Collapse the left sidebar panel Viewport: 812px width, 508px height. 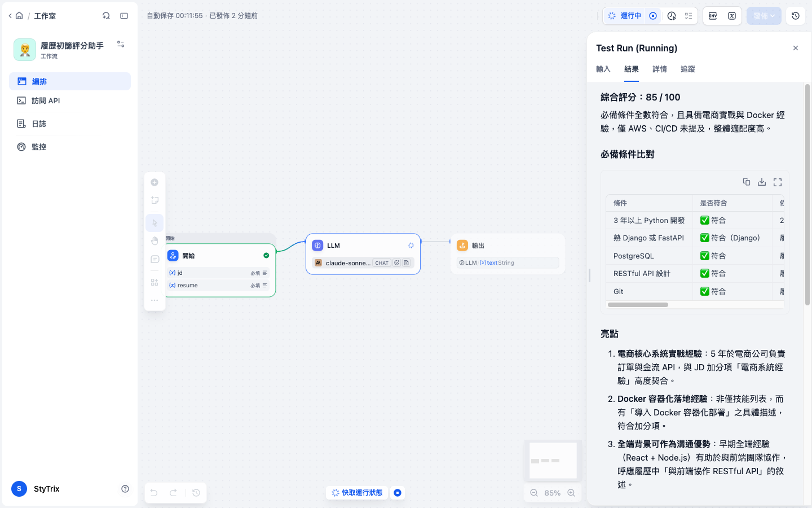coord(124,16)
